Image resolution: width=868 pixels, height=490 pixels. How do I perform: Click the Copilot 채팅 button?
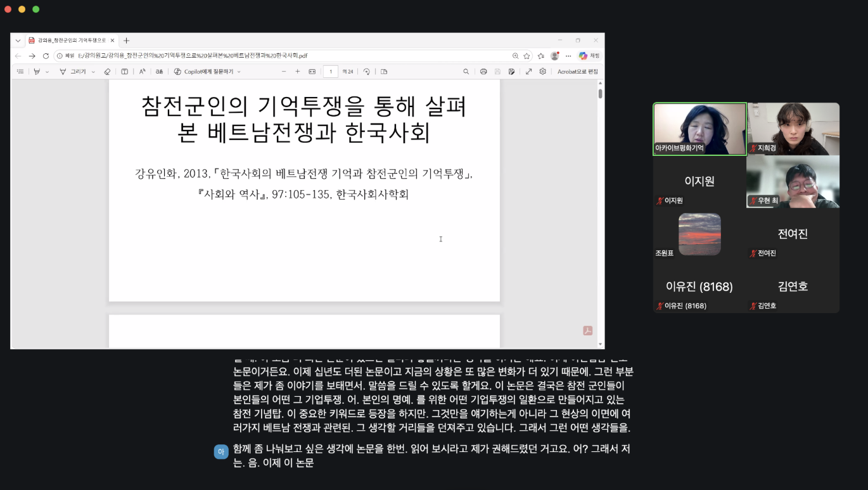point(589,56)
